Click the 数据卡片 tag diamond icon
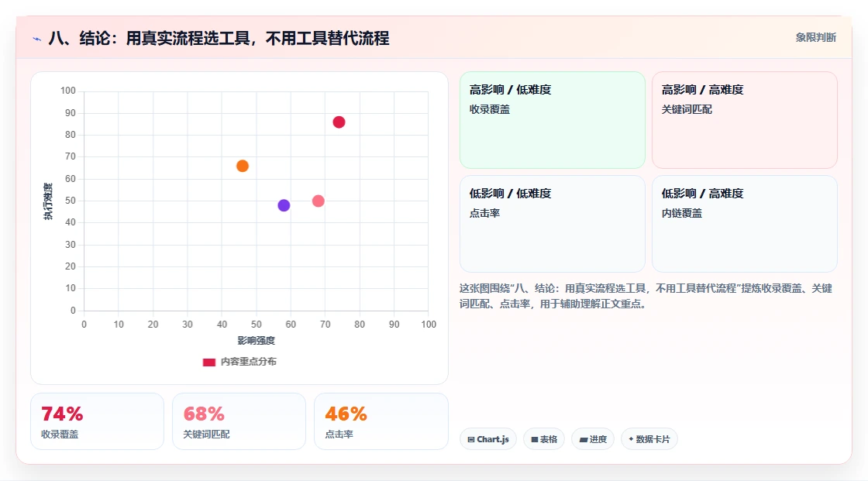 [x=631, y=439]
